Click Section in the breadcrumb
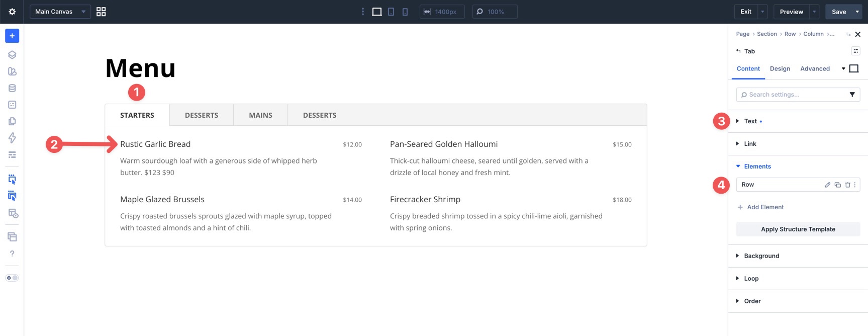The width and height of the screenshot is (868, 336). pyautogui.click(x=767, y=34)
